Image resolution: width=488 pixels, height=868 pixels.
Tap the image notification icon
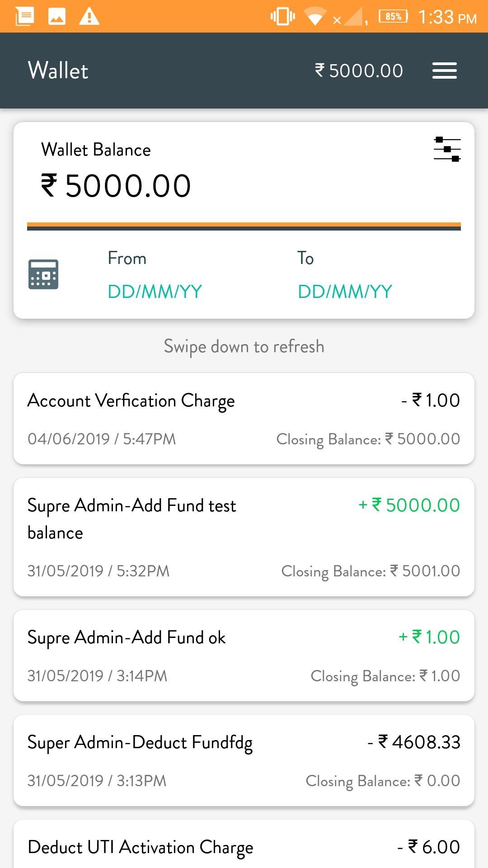57,17
